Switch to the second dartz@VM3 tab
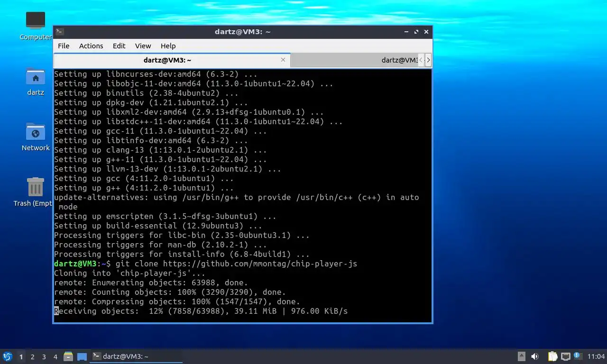This screenshot has width=607, height=364. [354, 60]
